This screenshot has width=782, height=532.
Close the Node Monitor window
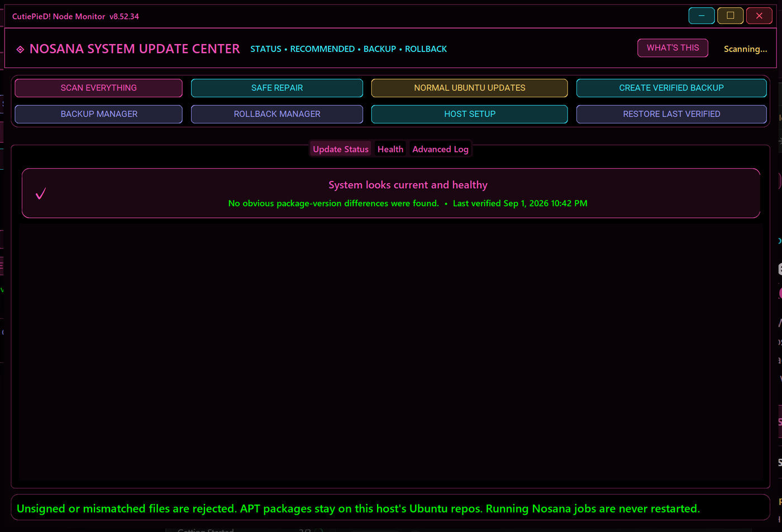759,16
